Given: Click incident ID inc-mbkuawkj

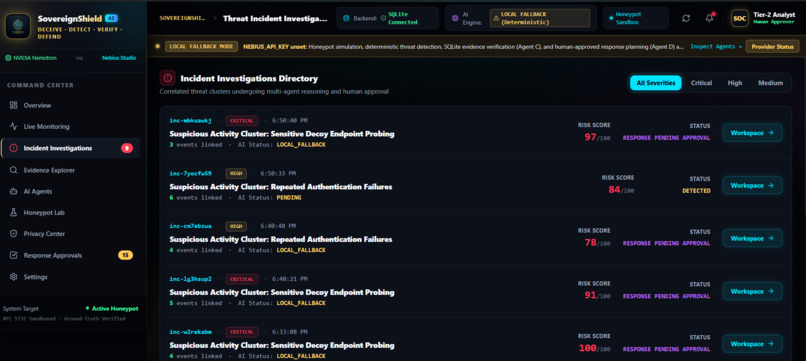Looking at the screenshot, I should coord(190,120).
